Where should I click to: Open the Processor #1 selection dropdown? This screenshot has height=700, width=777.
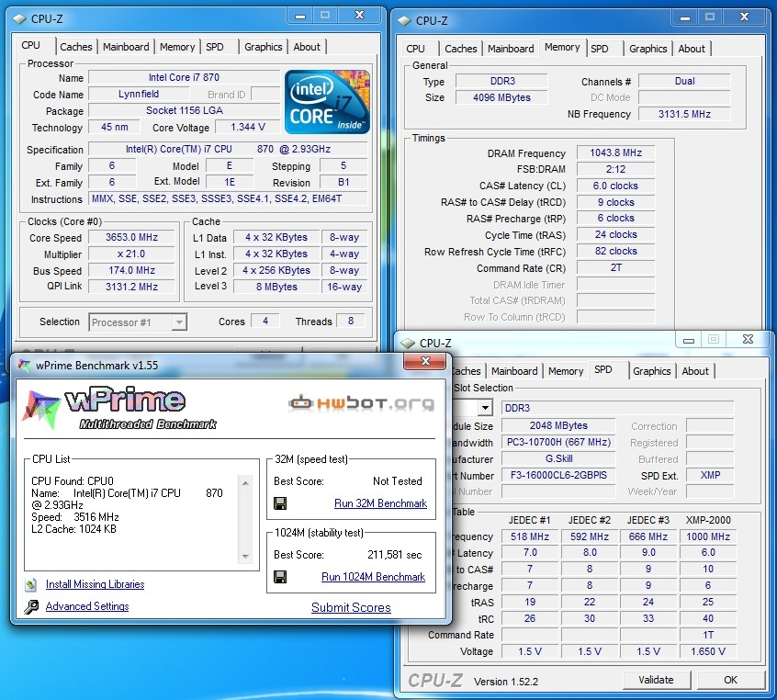click(x=138, y=322)
